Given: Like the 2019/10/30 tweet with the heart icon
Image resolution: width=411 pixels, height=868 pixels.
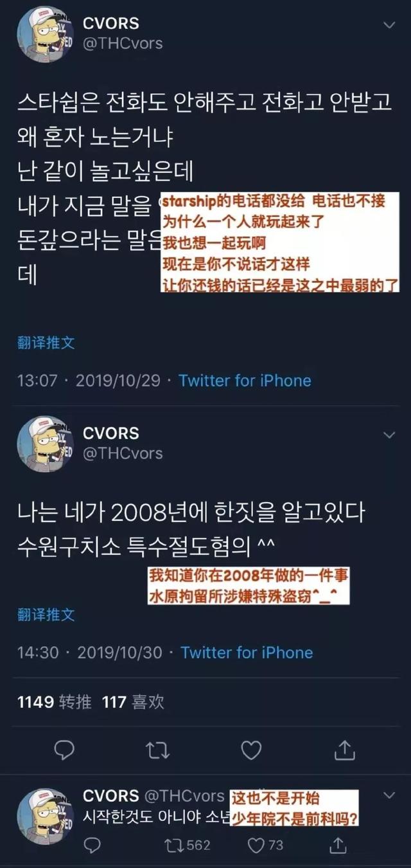Looking at the screenshot, I should point(251,750).
